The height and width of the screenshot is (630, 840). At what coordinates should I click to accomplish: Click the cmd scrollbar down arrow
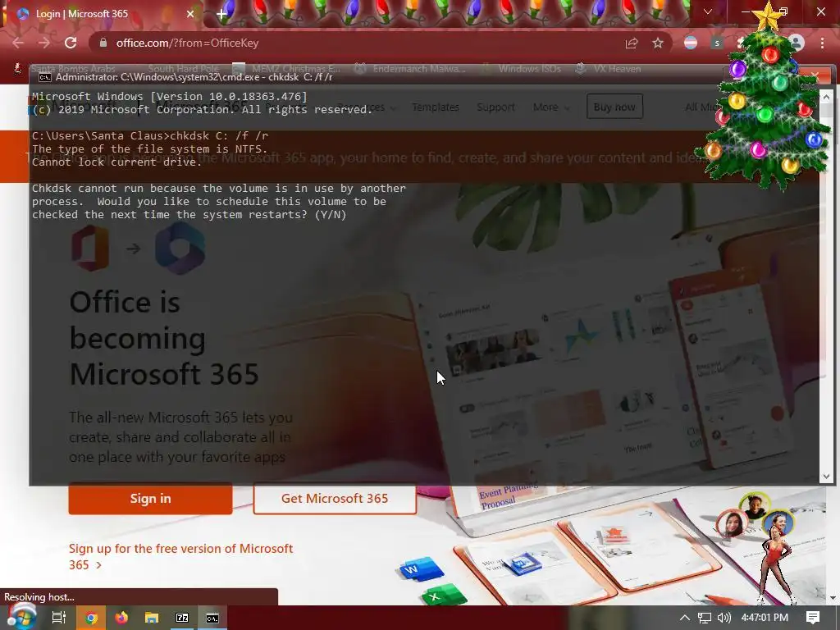(826, 477)
